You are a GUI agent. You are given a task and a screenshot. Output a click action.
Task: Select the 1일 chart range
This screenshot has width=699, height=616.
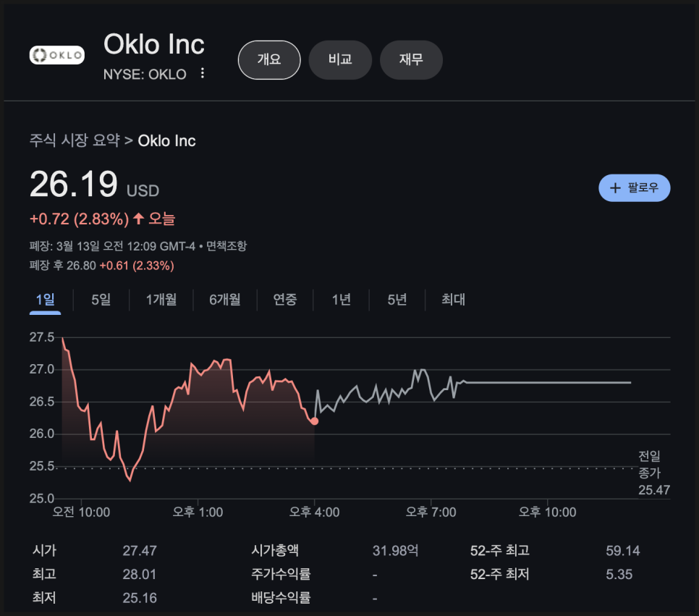coord(45,300)
